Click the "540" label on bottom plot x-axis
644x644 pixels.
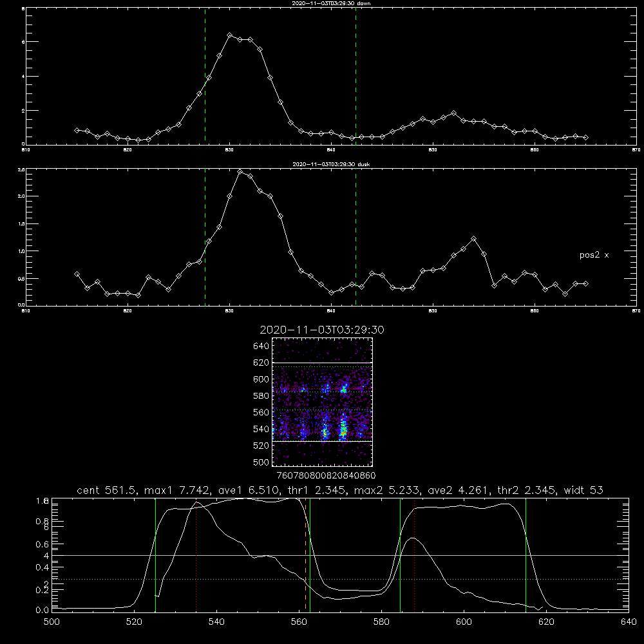(x=216, y=622)
